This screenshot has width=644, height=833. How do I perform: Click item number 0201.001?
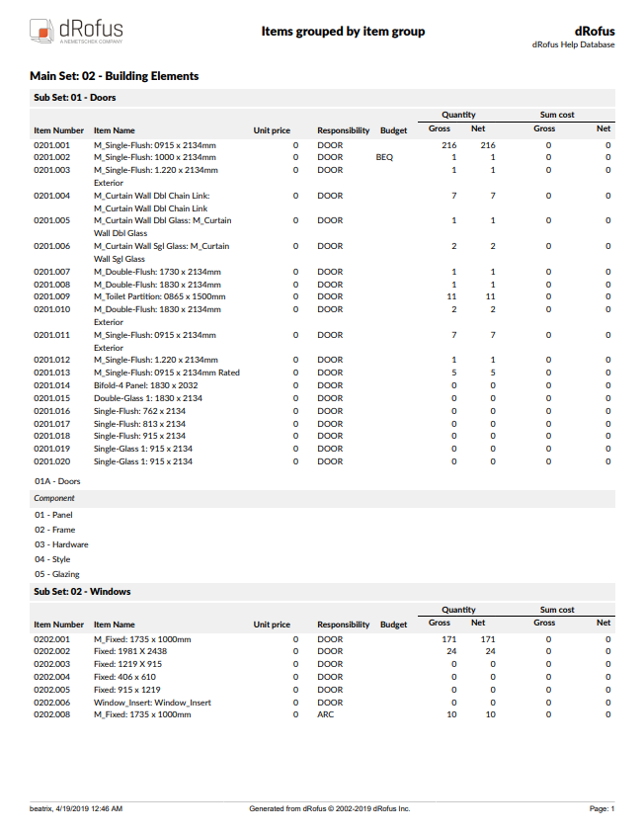51,145
